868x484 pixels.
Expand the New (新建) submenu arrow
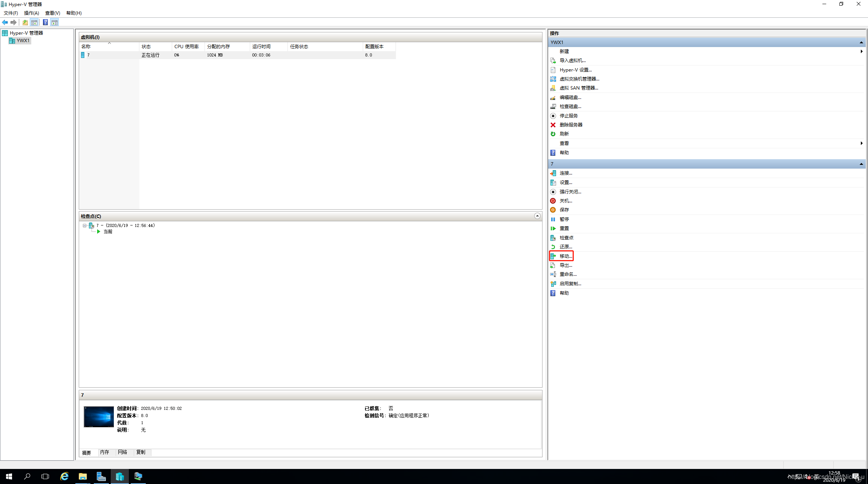pos(862,52)
